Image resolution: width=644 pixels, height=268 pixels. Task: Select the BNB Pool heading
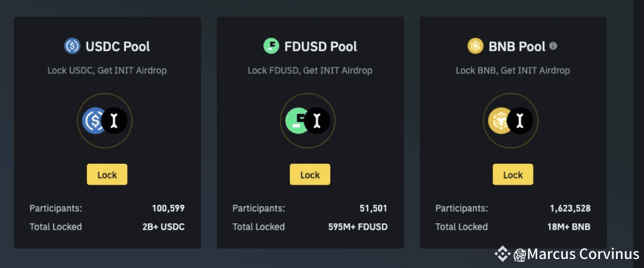(517, 46)
